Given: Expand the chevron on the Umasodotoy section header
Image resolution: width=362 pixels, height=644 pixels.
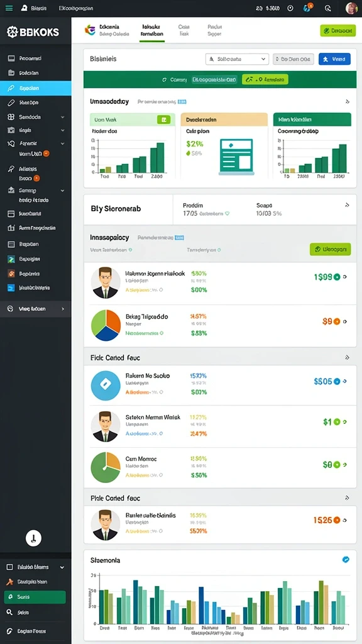Looking at the screenshot, I should tap(348, 101).
